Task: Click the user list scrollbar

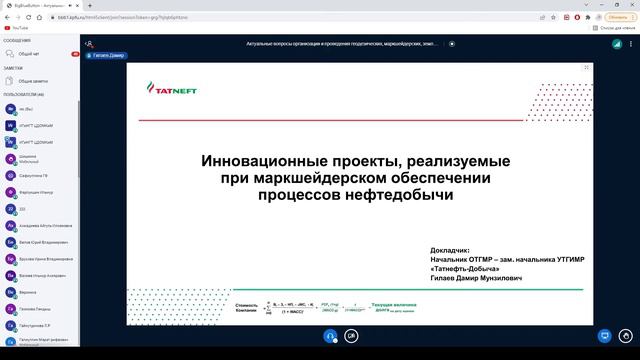Action: (78, 139)
